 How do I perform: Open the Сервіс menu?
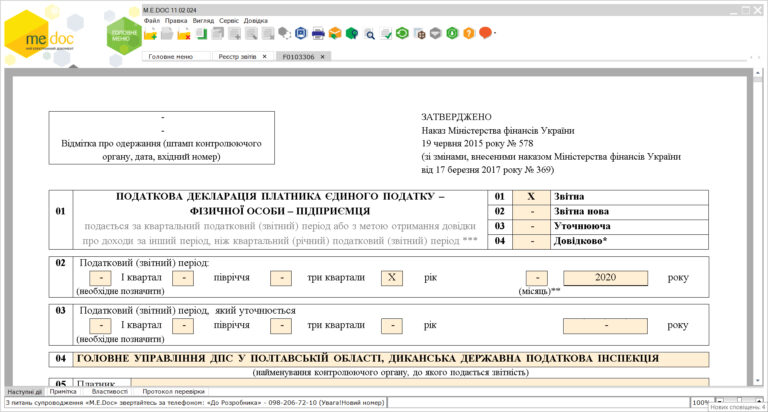228,20
